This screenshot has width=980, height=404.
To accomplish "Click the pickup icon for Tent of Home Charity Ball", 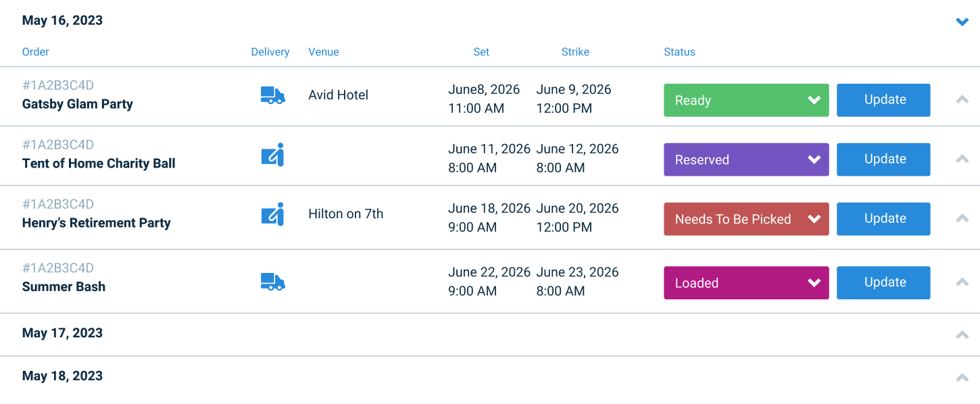I will [x=272, y=155].
